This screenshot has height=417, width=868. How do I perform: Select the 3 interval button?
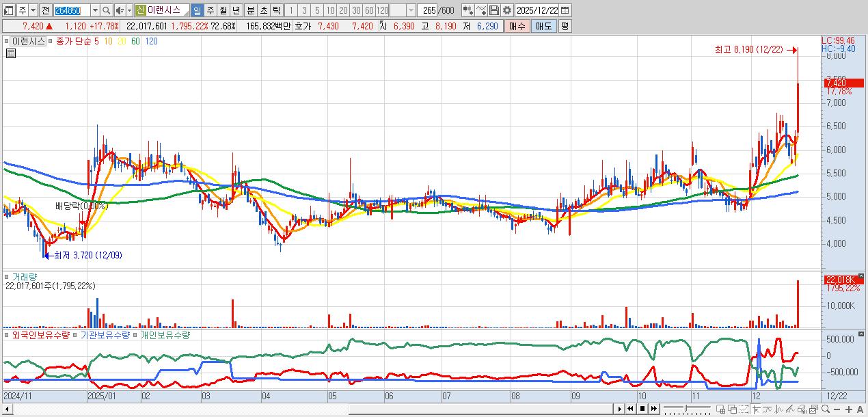click(x=303, y=11)
